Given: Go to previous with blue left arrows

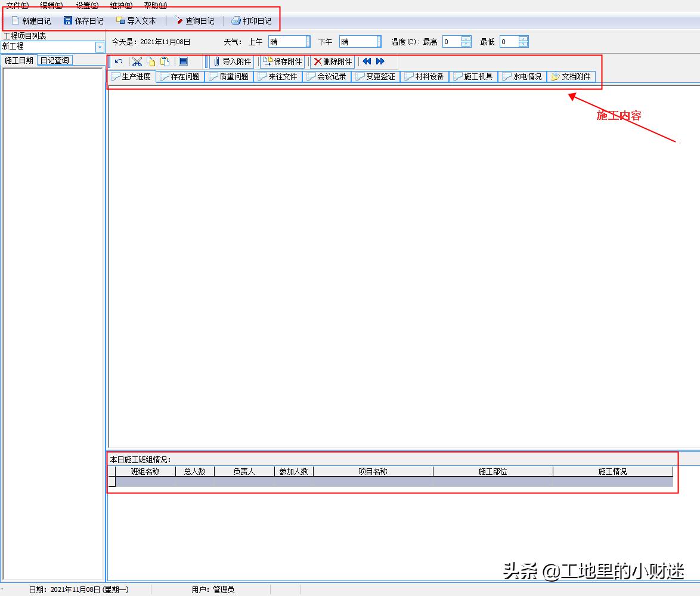Looking at the screenshot, I should (367, 61).
